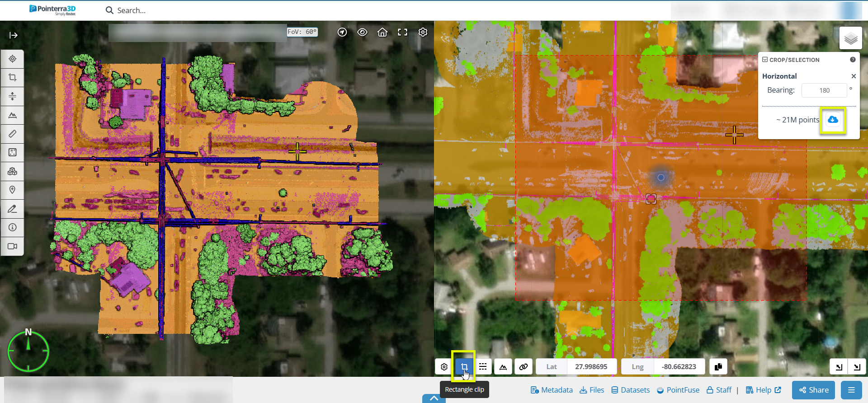Viewport: 868px width, 403px height.
Task: Open the Files link
Action: pos(592,390)
